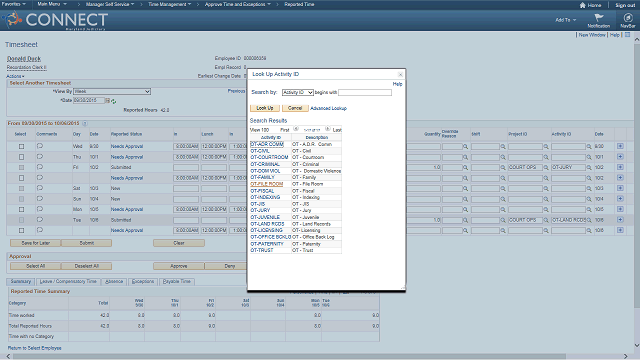Open the Favorites dropdown menu

click(x=13, y=4)
